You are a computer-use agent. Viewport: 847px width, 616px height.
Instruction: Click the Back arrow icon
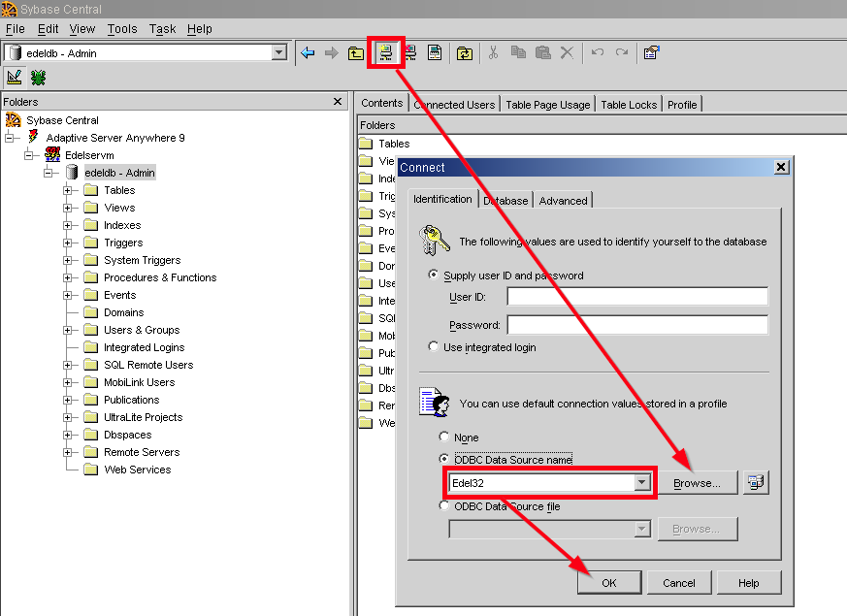pyautogui.click(x=308, y=52)
